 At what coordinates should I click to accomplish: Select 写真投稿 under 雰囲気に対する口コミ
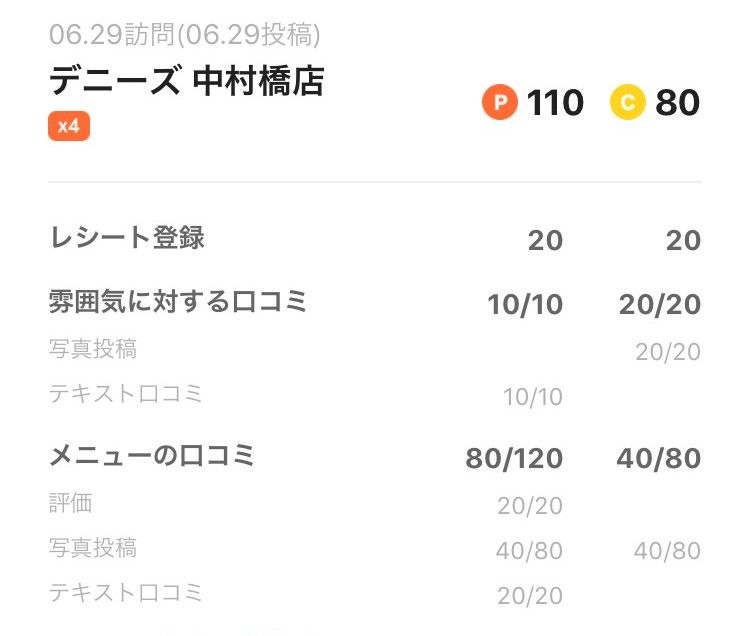[93, 349]
